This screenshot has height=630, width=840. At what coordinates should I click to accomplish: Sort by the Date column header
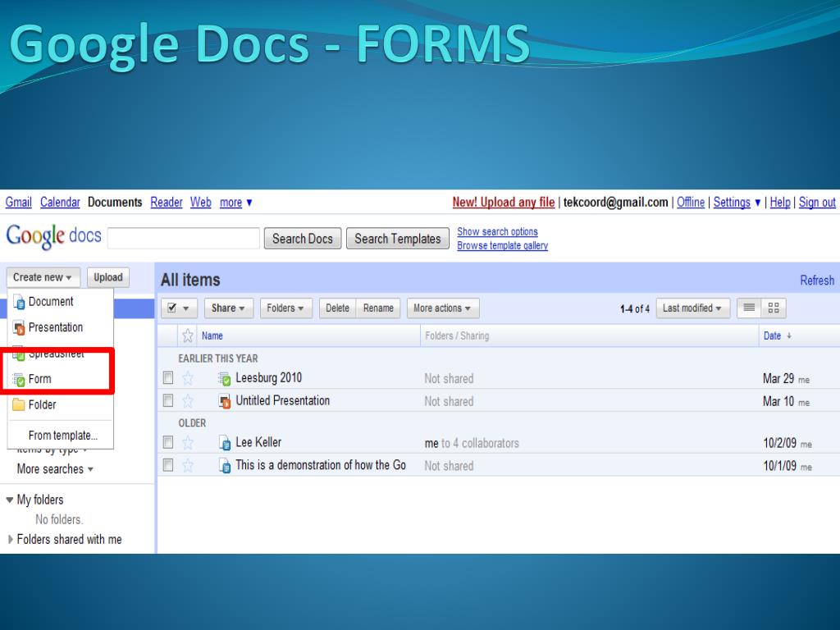point(772,336)
